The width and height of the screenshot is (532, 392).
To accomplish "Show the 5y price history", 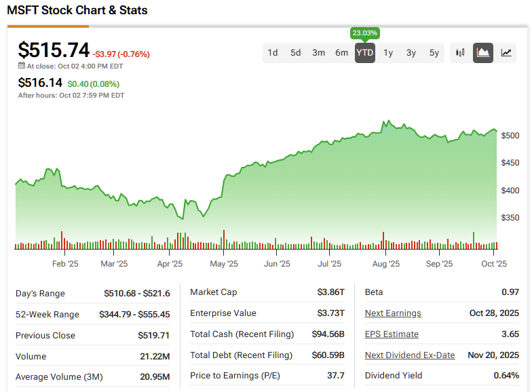I will [434, 53].
